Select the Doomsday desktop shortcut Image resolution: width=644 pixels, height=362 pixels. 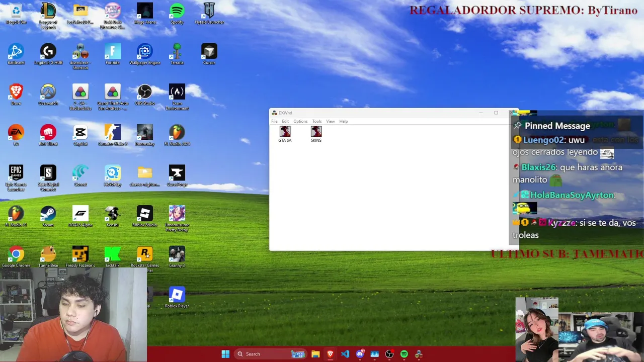[x=144, y=135]
